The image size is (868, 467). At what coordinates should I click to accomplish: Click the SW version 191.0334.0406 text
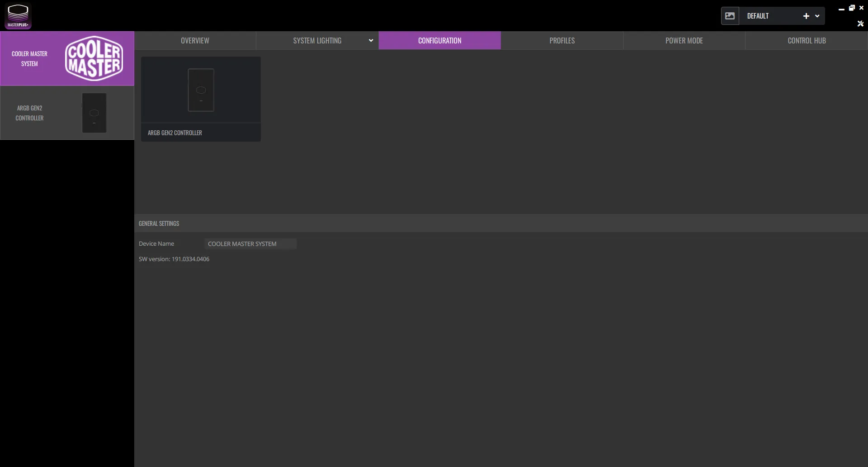coord(174,259)
